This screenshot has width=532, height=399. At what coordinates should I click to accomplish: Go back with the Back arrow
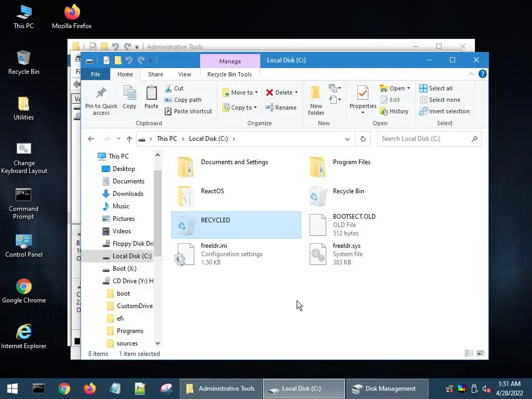(91, 139)
